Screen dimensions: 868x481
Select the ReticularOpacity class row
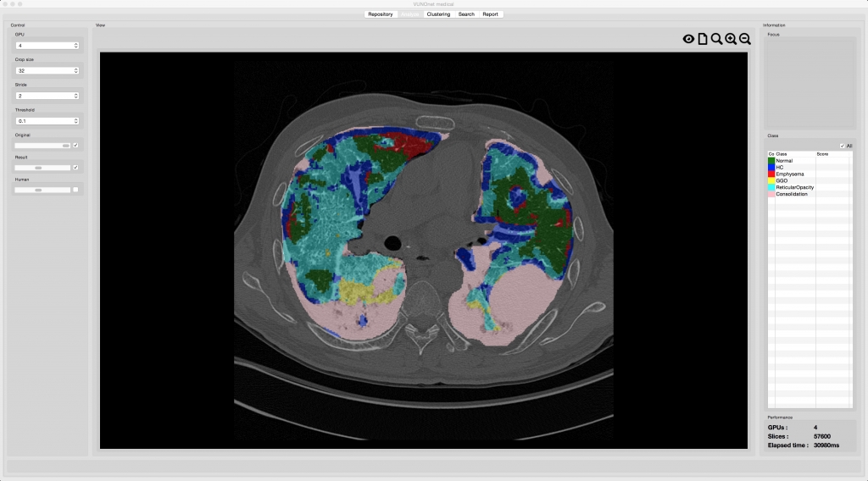tap(810, 187)
